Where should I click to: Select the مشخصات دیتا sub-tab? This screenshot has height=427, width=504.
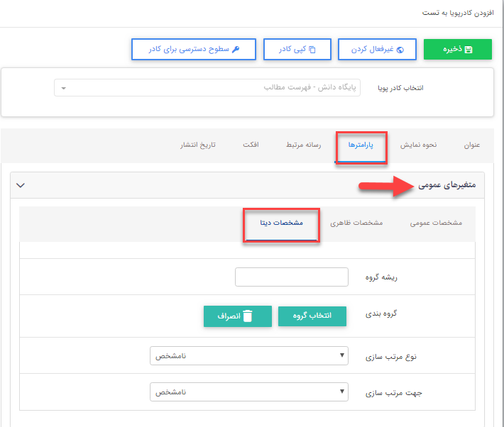tap(281, 223)
